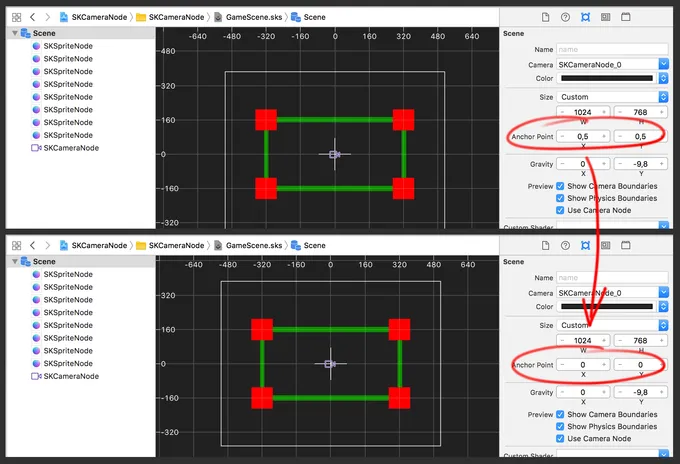
Task: Open window-shaped inspector tab in upper window
Action: (625, 17)
